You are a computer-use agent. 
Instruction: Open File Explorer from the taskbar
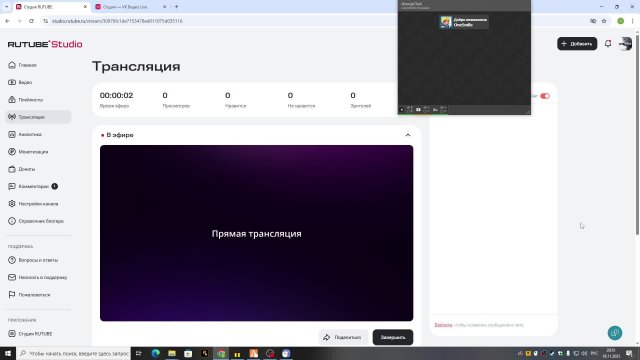[172, 353]
